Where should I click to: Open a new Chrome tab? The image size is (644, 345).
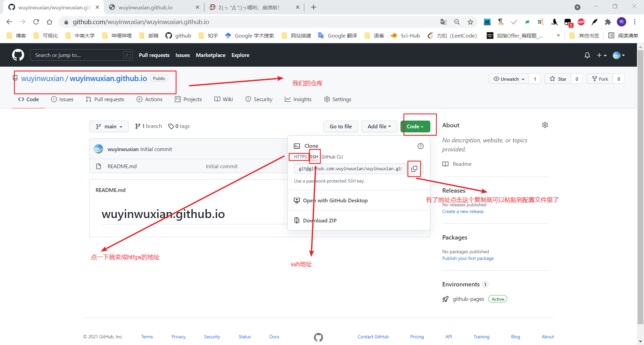pos(314,7)
